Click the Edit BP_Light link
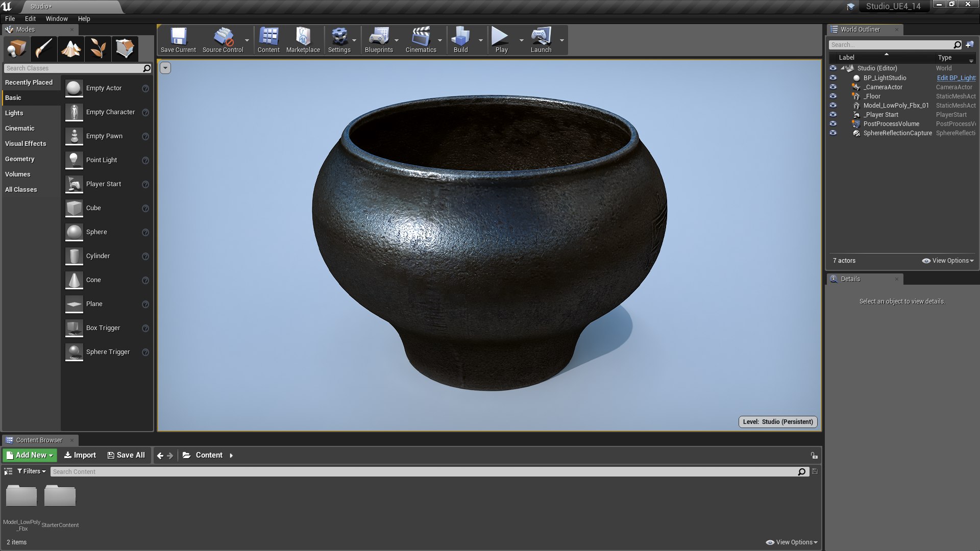 pos(956,78)
